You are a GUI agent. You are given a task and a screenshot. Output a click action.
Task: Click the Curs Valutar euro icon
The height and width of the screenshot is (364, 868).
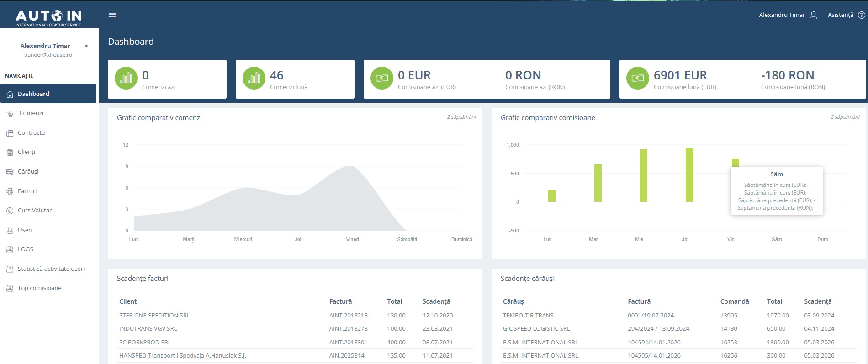(x=10, y=211)
